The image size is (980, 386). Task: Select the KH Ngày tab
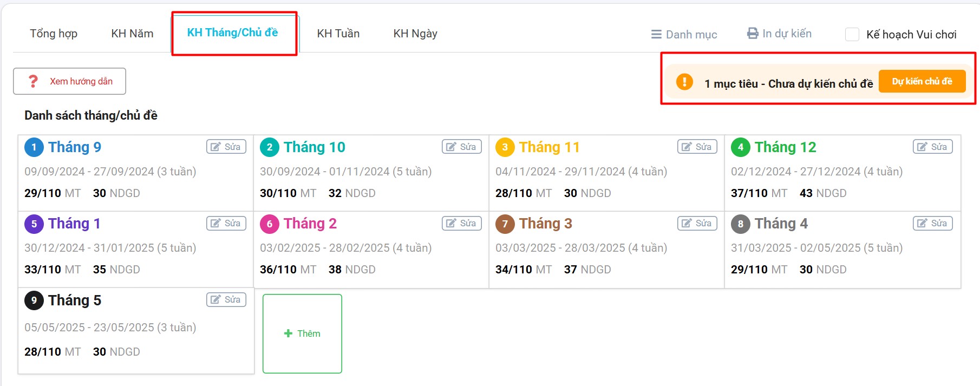pyautogui.click(x=415, y=34)
